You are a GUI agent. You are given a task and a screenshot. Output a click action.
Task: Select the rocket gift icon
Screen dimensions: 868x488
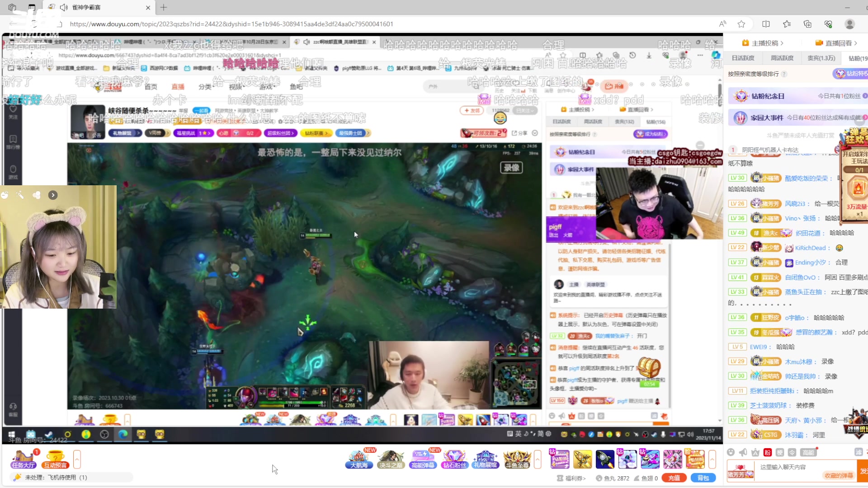click(605, 459)
